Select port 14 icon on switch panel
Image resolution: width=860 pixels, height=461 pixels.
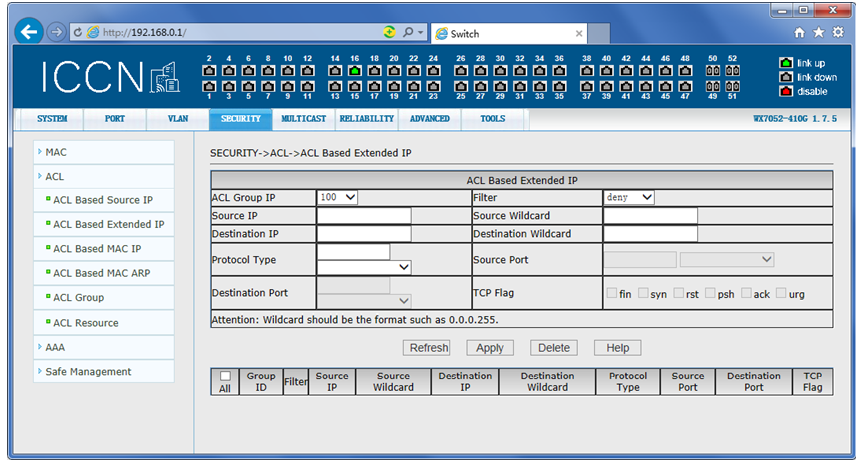335,71
